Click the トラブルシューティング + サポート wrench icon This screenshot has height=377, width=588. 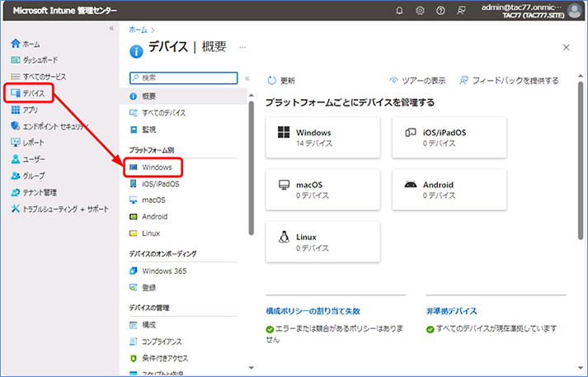pos(16,209)
